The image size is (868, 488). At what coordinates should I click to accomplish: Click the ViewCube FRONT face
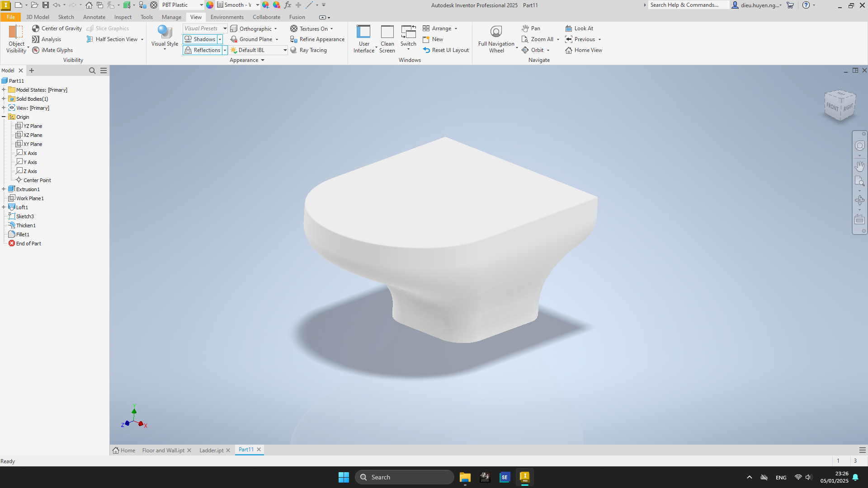tap(832, 107)
